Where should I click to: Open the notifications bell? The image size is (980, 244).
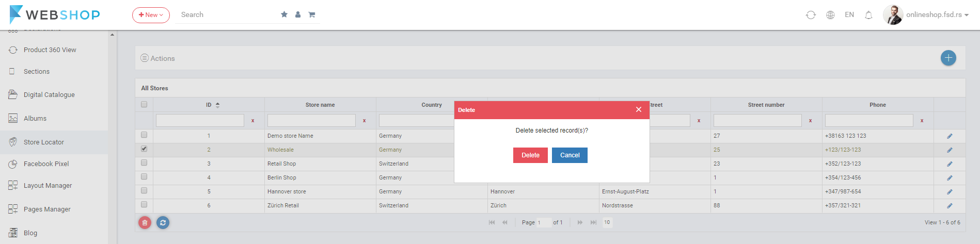coord(868,15)
